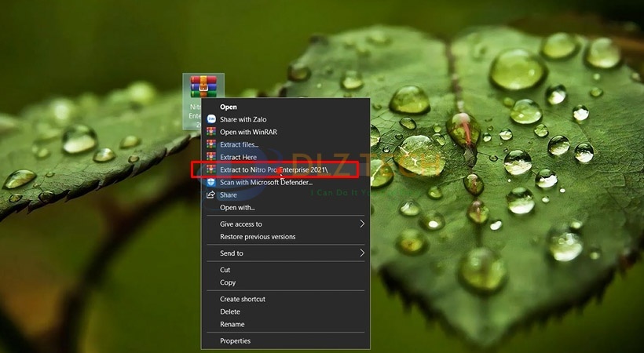Click the WinRAR icon beside Extract Here
Image resolution: width=644 pixels, height=353 pixels.
[211, 157]
